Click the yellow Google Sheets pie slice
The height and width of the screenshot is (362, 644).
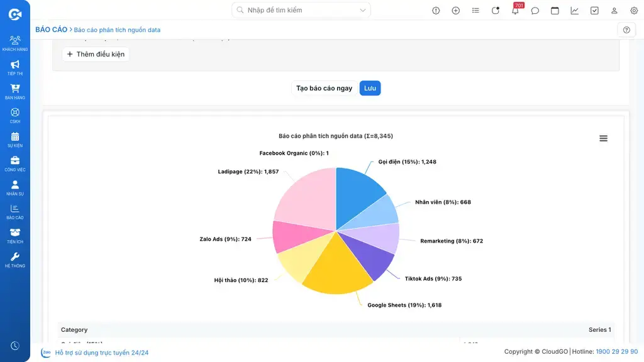click(x=338, y=266)
